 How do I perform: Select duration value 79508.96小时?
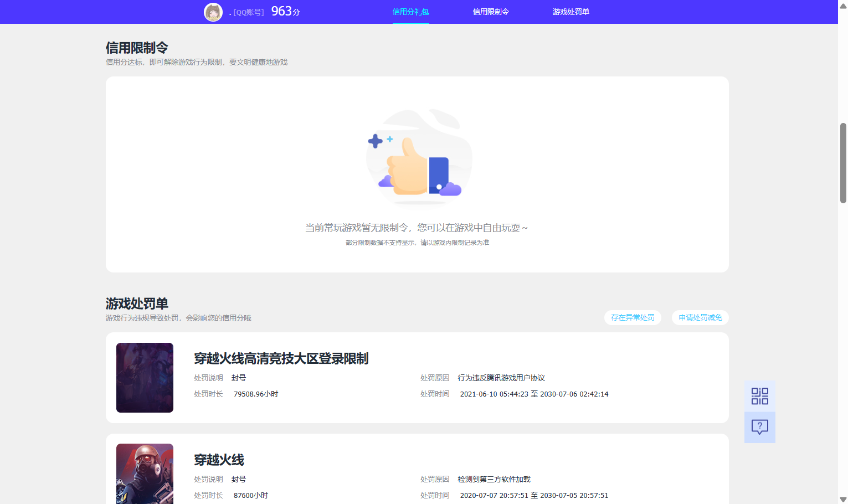[256, 394]
